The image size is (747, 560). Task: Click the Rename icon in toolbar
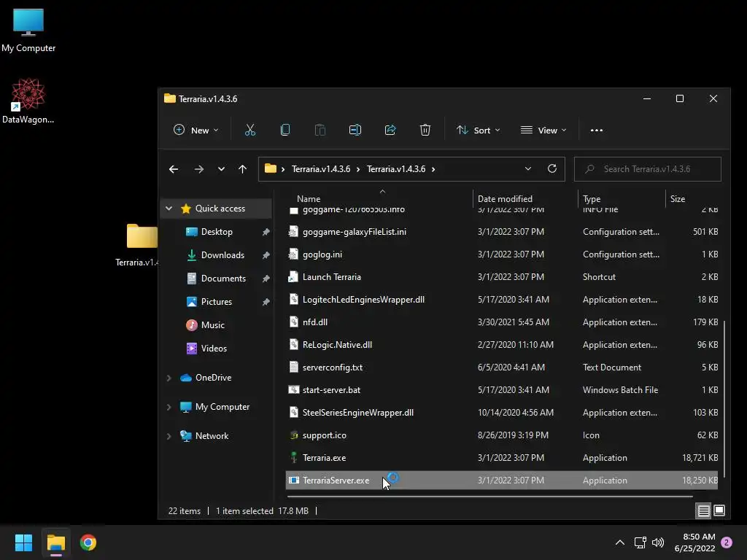pyautogui.click(x=355, y=130)
